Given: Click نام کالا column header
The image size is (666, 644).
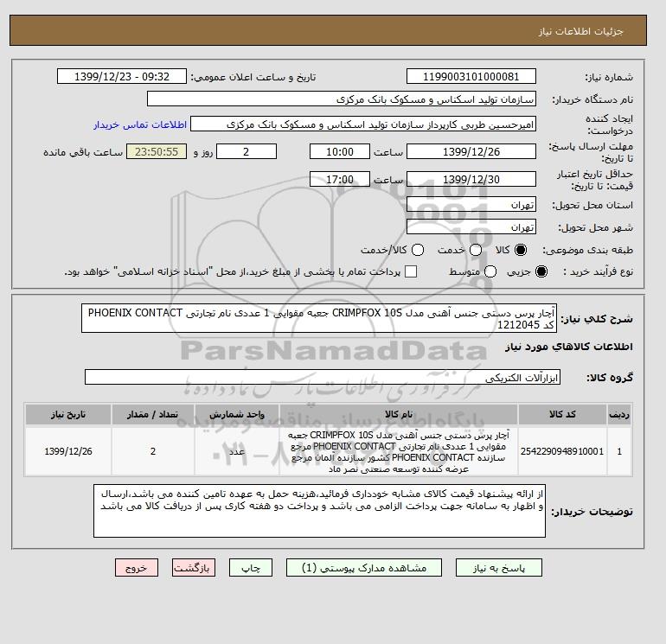Looking at the screenshot, I should coord(399,414).
